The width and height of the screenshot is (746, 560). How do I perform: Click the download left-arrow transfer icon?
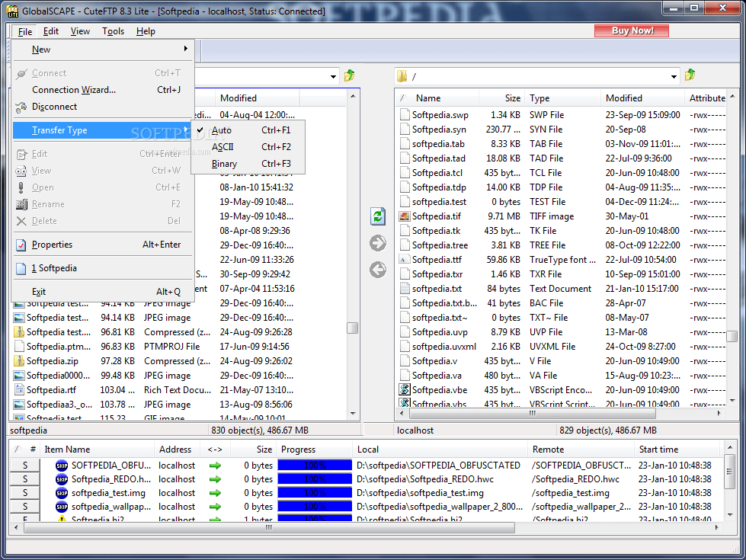pyautogui.click(x=378, y=270)
